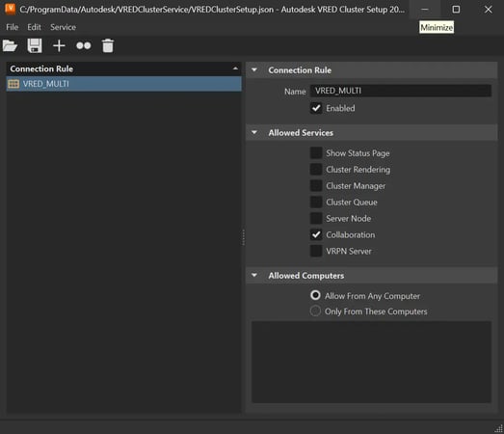This screenshot has width=504, height=434.
Task: Sort by Connection Rule column header
Action: [x=123, y=68]
